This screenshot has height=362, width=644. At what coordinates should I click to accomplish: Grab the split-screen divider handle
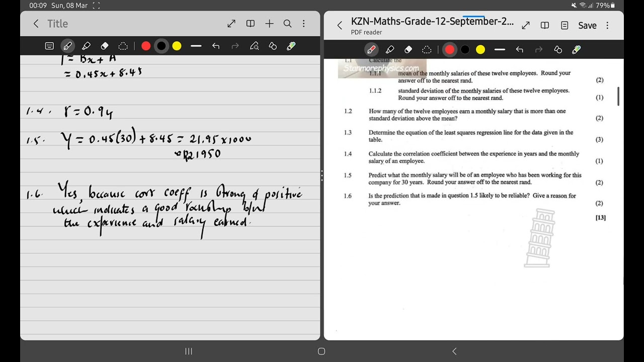point(321,175)
